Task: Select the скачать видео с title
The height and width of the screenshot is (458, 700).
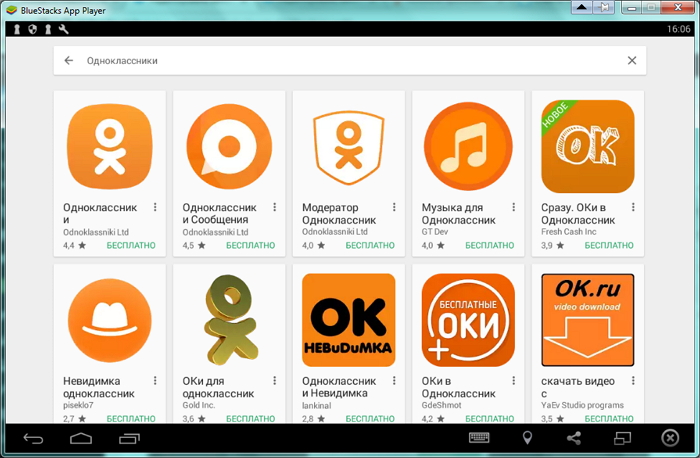Action: (x=578, y=387)
